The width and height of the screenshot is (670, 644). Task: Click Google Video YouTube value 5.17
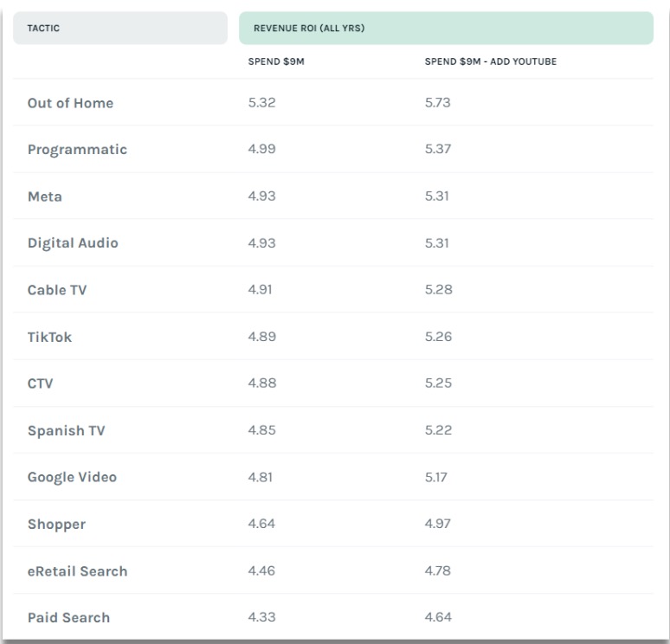pos(435,477)
